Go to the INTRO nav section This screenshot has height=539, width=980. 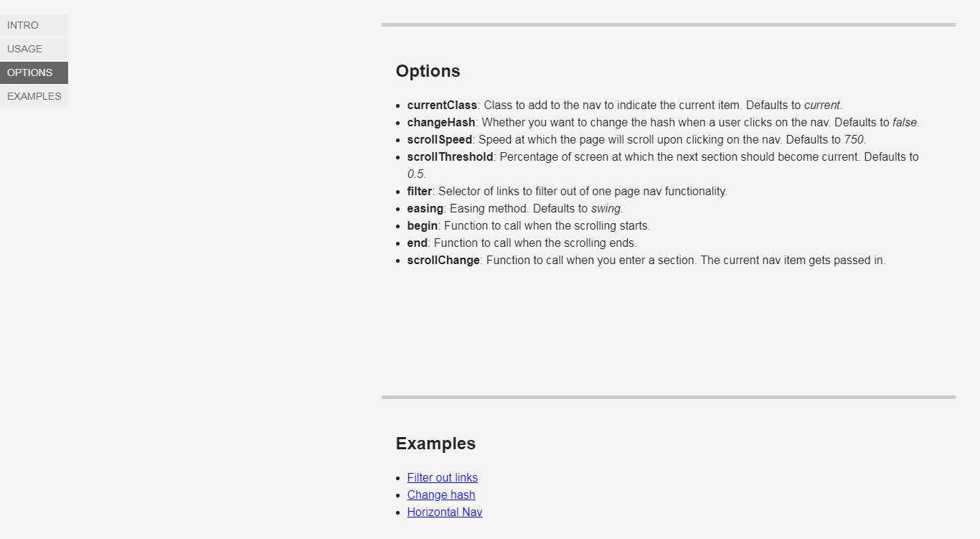(34, 25)
